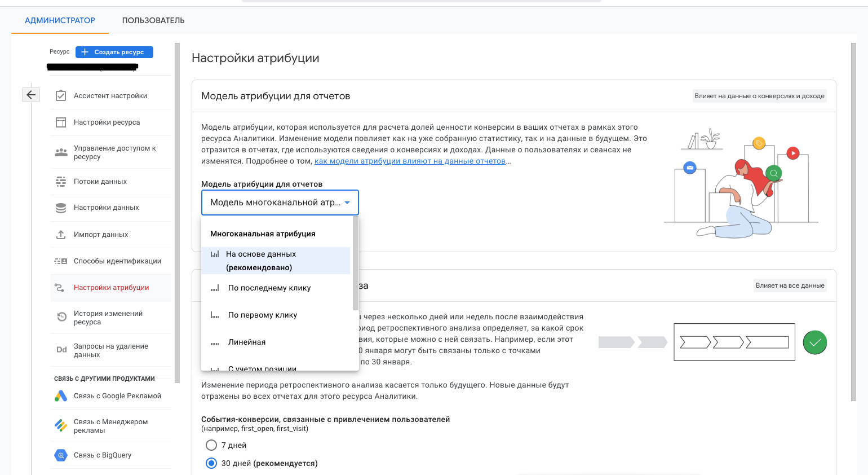Viewport: 868px width, 475px height.
Task: Choose По последнему клику option
Action: 269,288
